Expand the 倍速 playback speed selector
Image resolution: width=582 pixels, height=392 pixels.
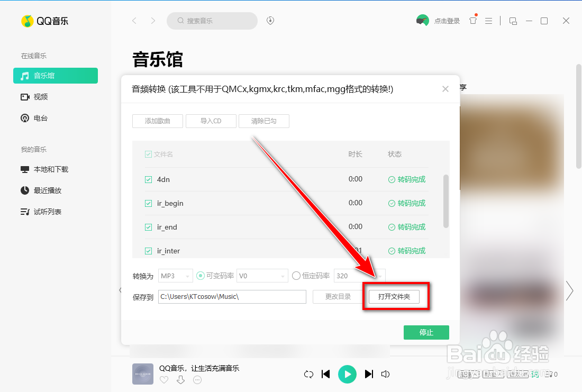[468, 374]
